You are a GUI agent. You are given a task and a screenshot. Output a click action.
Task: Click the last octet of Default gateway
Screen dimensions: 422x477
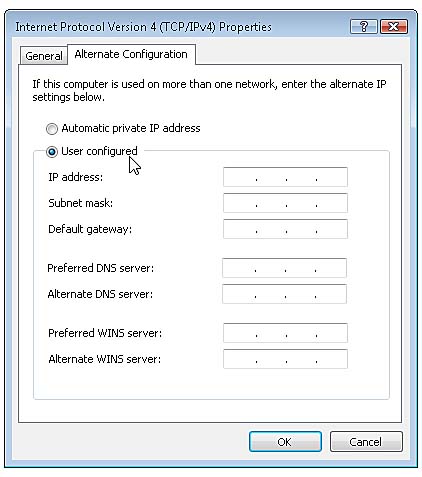click(332, 229)
